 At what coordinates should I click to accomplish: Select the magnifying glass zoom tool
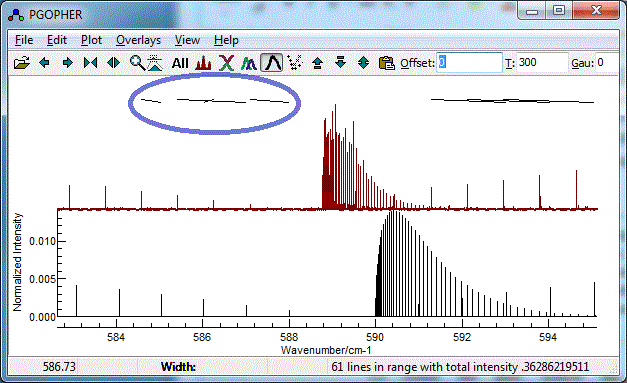tap(137, 63)
